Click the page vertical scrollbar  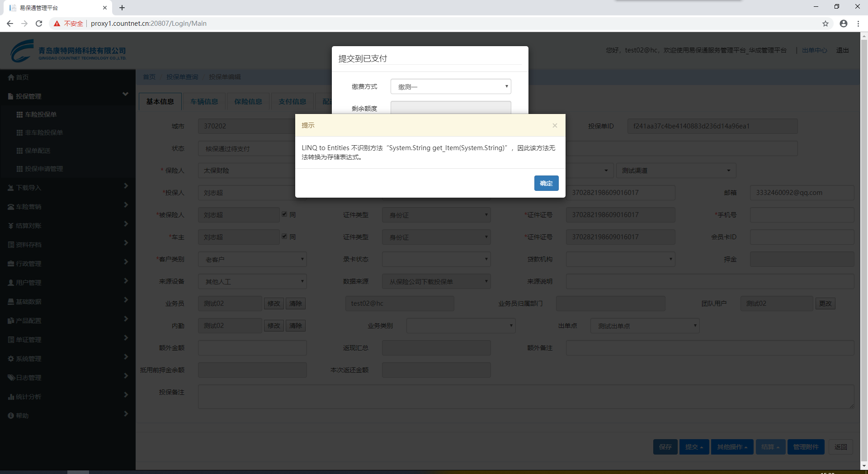(864, 251)
